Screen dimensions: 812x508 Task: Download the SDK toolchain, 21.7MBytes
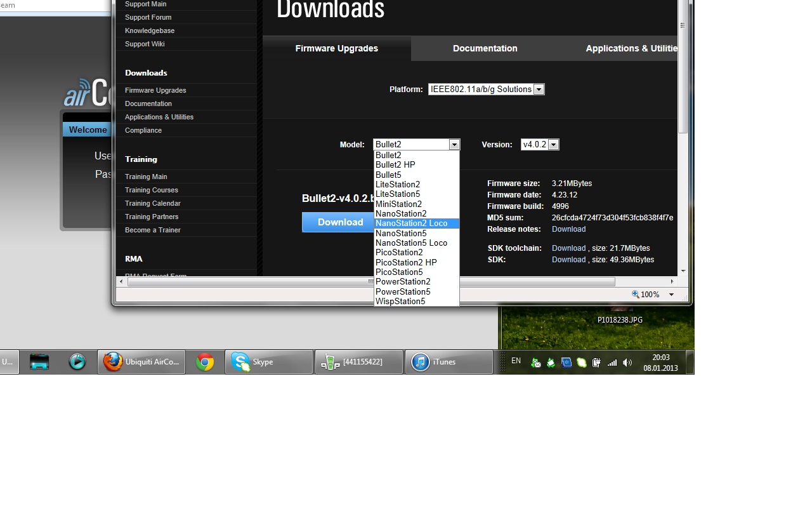[568, 248]
